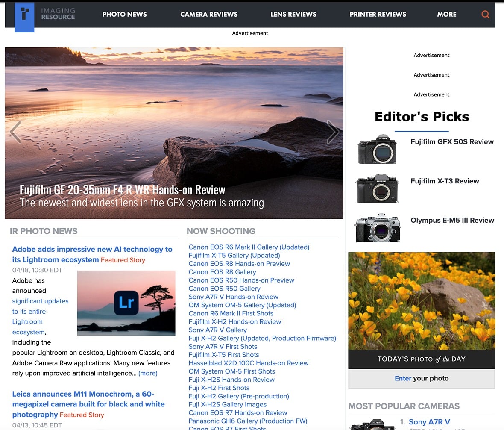
Task: Click the Imaging Resource blue logo icon
Action: pyautogui.click(x=24, y=17)
